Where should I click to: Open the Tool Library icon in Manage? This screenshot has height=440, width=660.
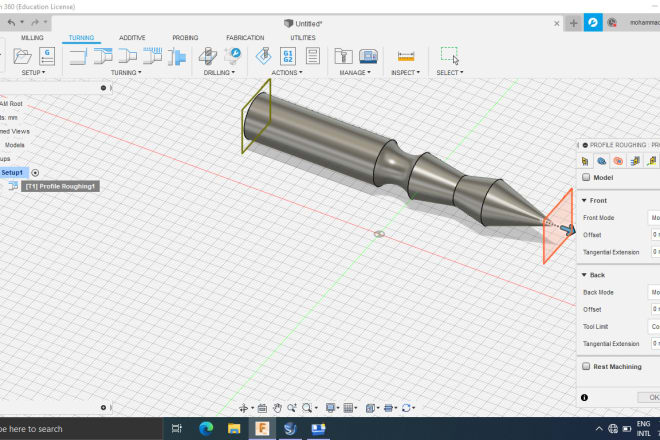(x=343, y=56)
